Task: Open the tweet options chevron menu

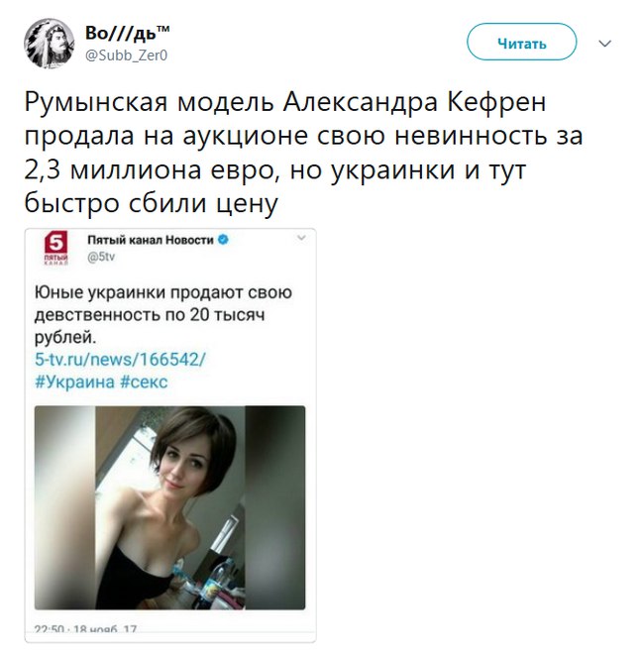Action: pos(604,43)
